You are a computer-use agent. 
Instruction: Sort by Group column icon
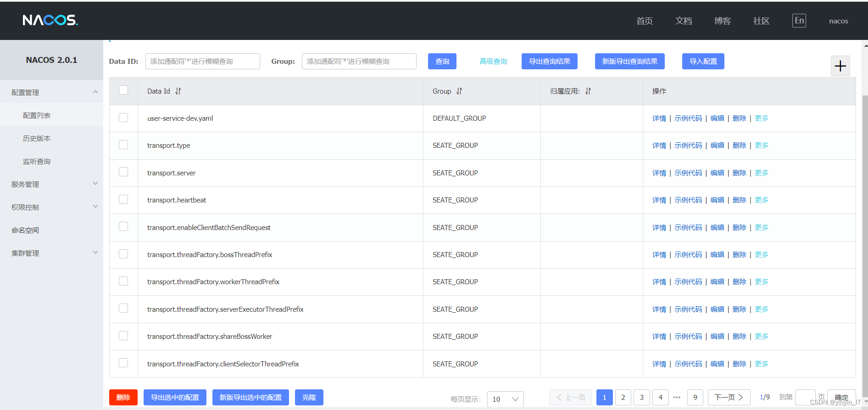pos(459,91)
